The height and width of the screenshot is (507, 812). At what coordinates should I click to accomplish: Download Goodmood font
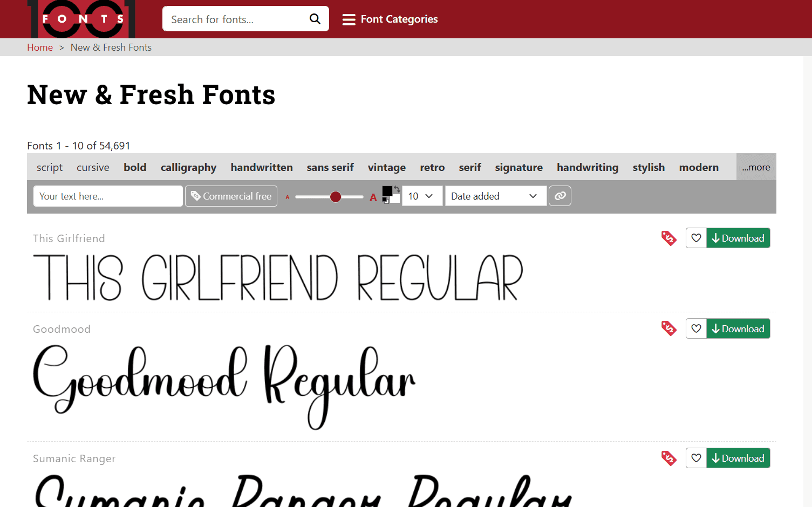click(738, 328)
